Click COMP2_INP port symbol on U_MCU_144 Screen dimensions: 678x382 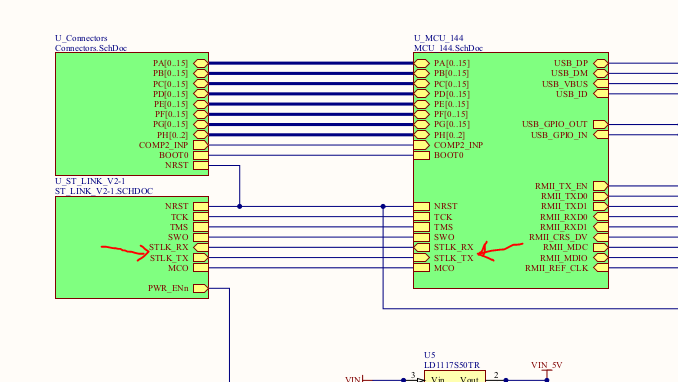point(422,145)
